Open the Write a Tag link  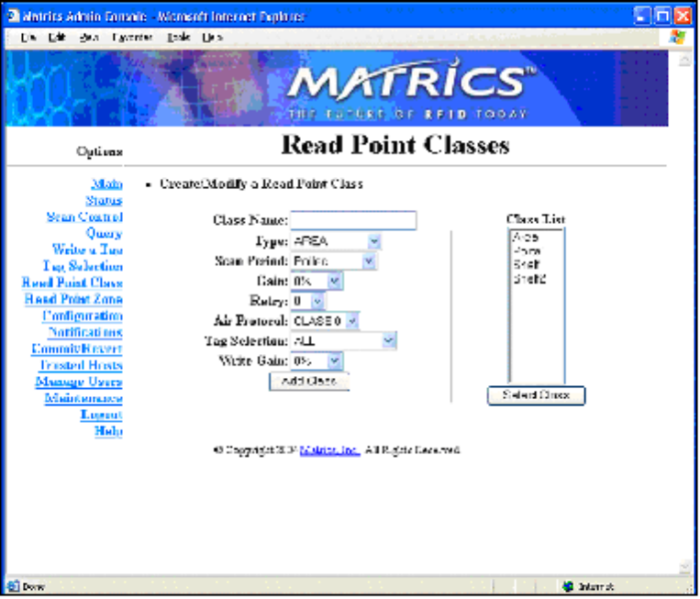tap(87, 250)
